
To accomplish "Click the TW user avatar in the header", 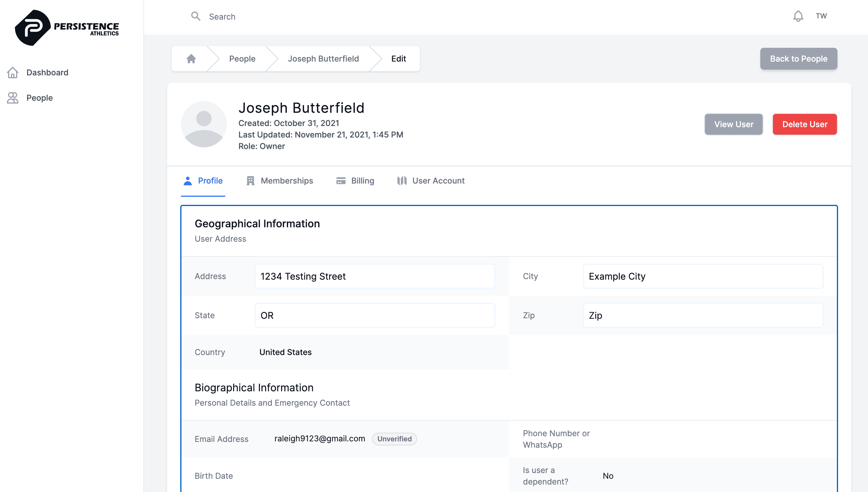I will pyautogui.click(x=822, y=16).
